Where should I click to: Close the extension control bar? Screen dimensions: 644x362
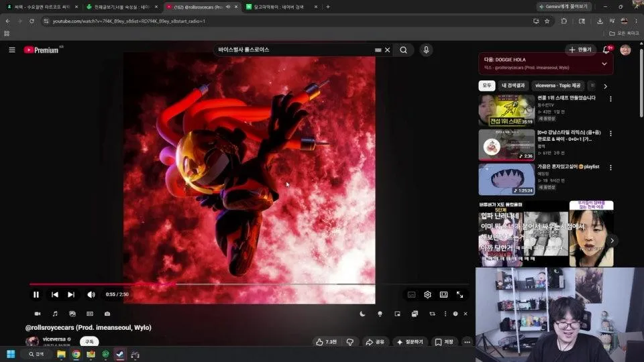click(466, 314)
